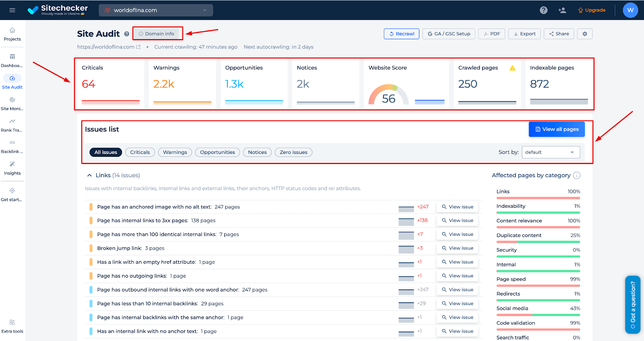The height and width of the screenshot is (341, 644).
Task: Click the View all pages button
Action: coord(557,129)
